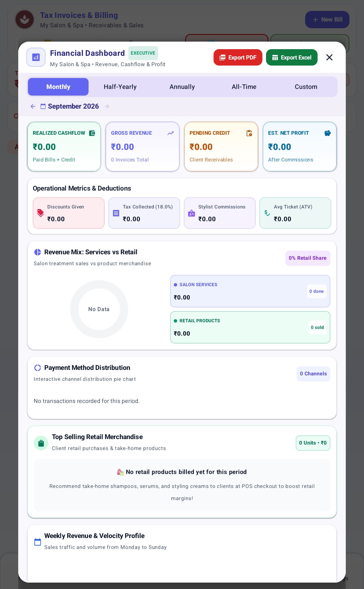
Task: Click the 0 done services badge
Action: click(x=316, y=291)
